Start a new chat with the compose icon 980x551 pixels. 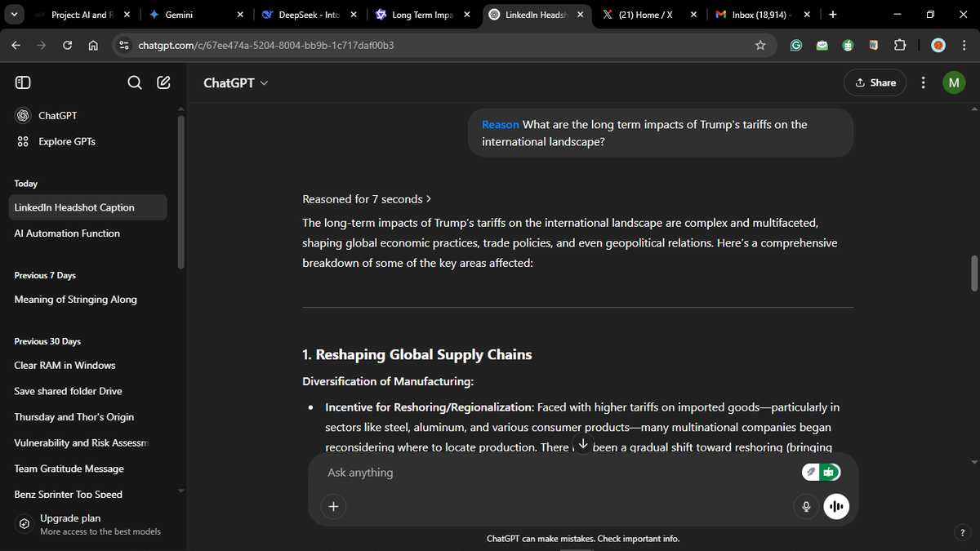click(x=163, y=82)
